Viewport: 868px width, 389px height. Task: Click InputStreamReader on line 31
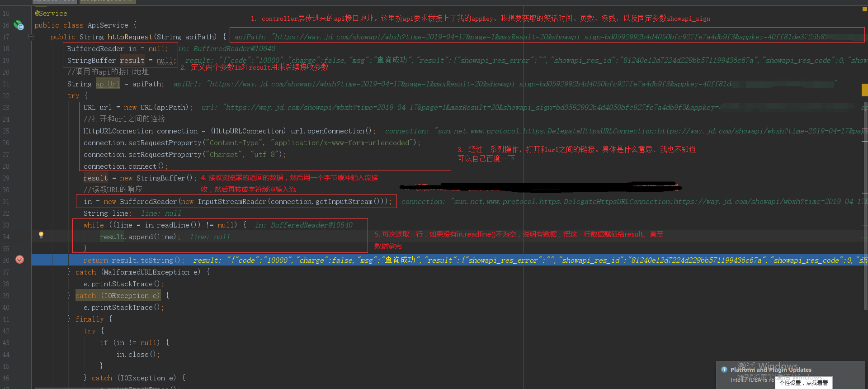point(232,202)
